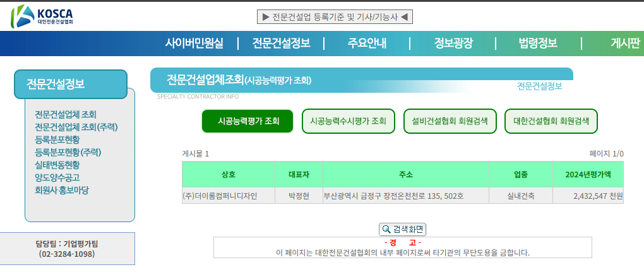Open 대한건설협회 회원검색
The width and height of the screenshot is (644, 272).
[x=551, y=121]
